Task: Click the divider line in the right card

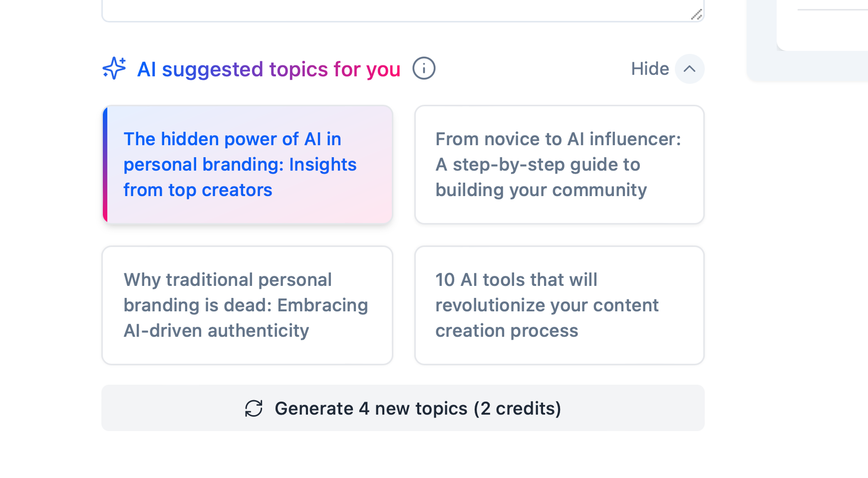Action: pos(833,9)
